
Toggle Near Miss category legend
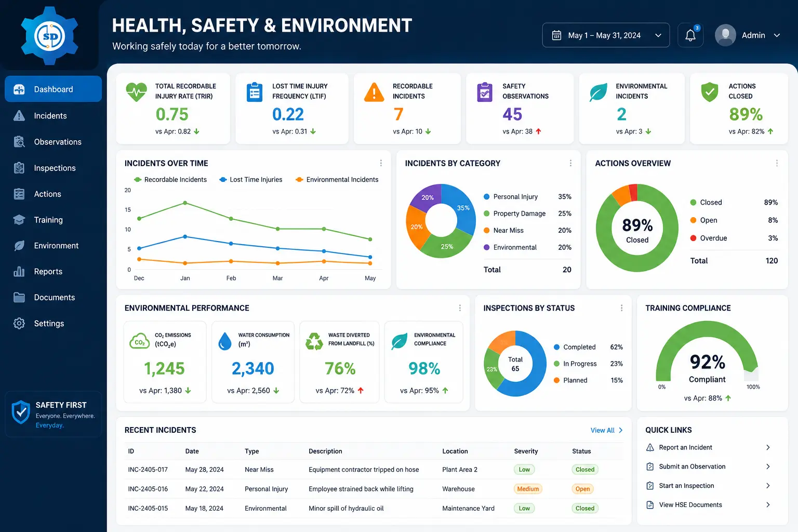pos(503,231)
